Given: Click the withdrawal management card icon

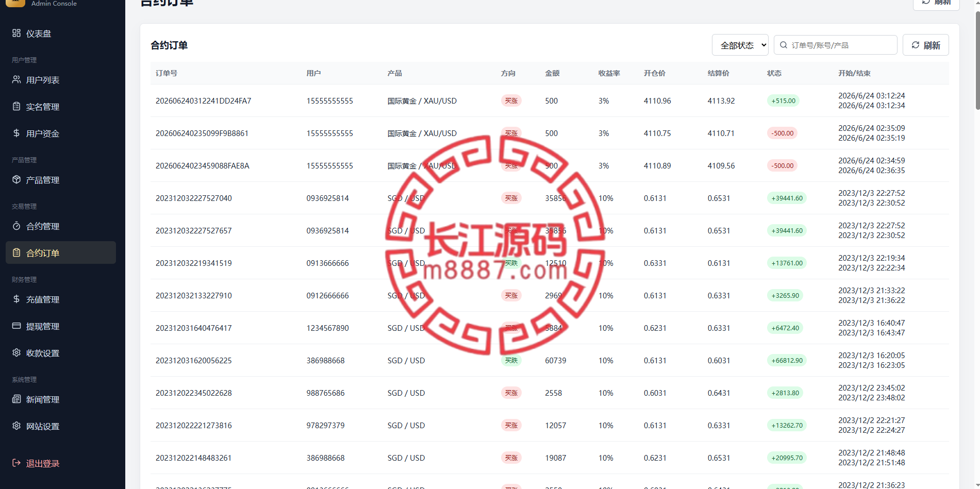Looking at the screenshot, I should pyautogui.click(x=16, y=326).
